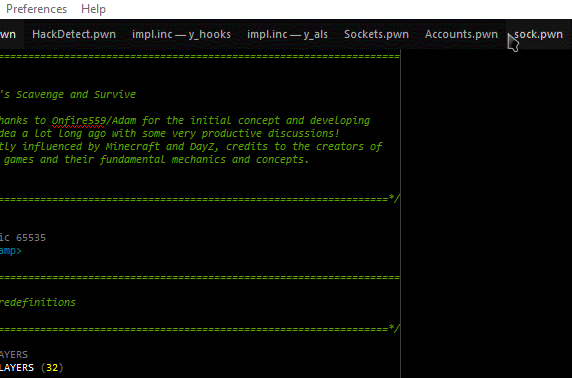Click the misspelled word Onfire559
This screenshot has width=572, height=378.
(x=79, y=120)
